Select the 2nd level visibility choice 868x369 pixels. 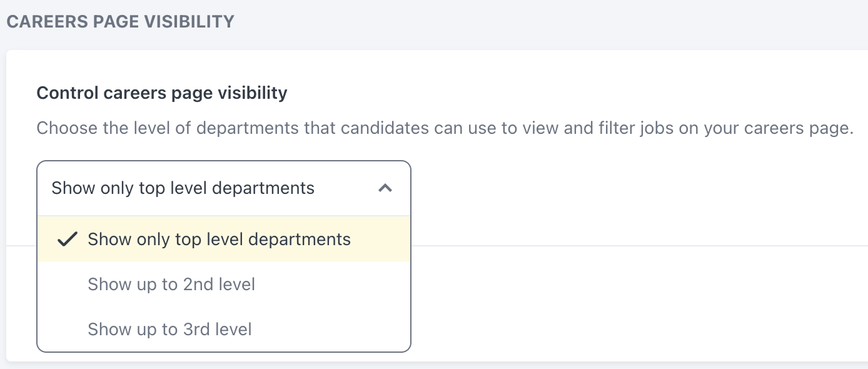(171, 284)
